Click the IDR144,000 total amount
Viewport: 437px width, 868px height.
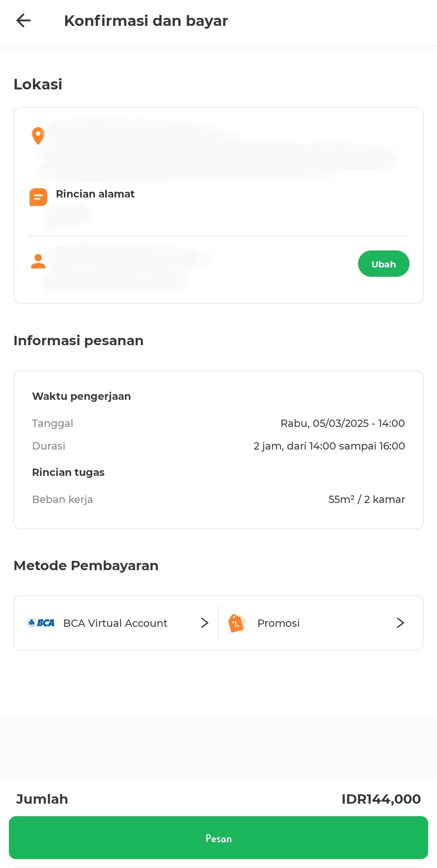point(381,799)
